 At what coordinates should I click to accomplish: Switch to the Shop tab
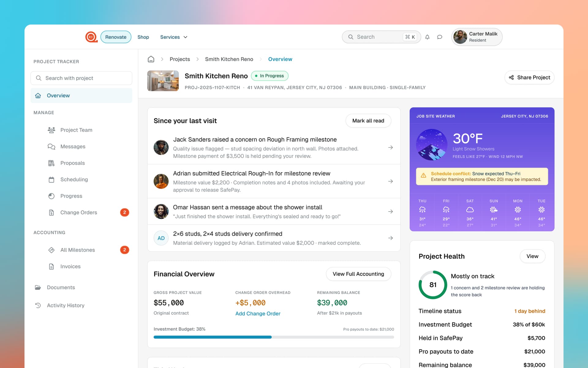[x=143, y=37]
